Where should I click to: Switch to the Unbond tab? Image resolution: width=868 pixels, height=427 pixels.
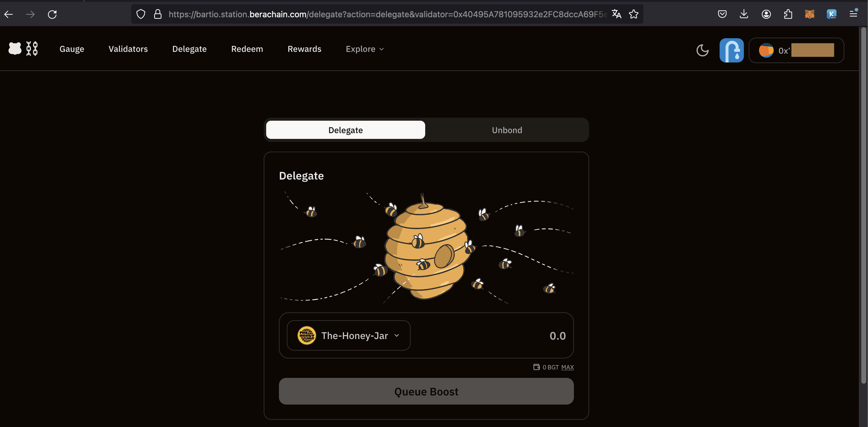(x=507, y=130)
